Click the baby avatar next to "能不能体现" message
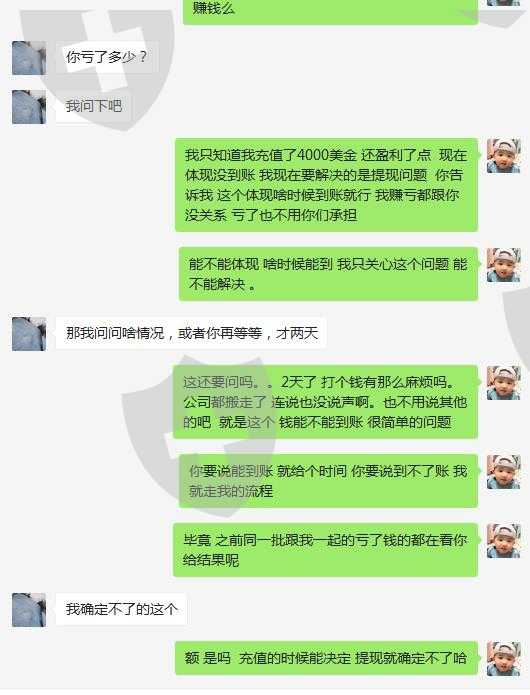Viewport: 530px width, 695px height. click(503, 265)
